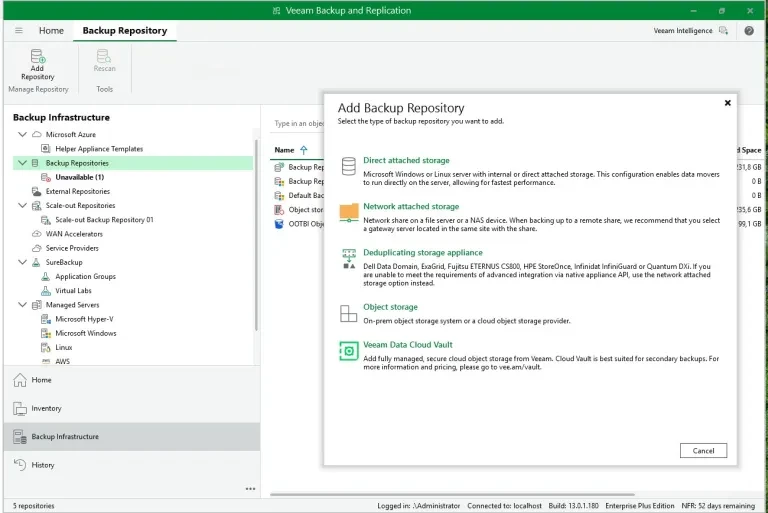The image size is (768, 513).
Task: Click Direct attached storage link
Action: [406, 160]
